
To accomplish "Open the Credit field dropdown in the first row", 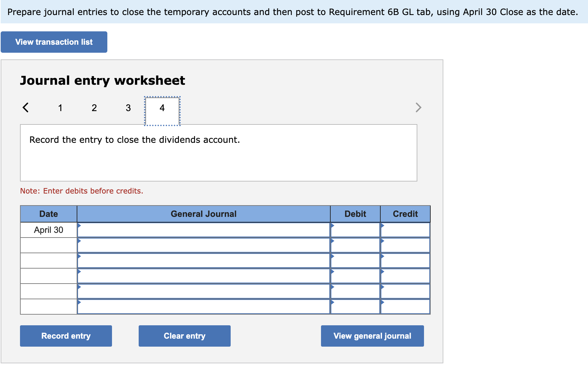I will point(383,226).
